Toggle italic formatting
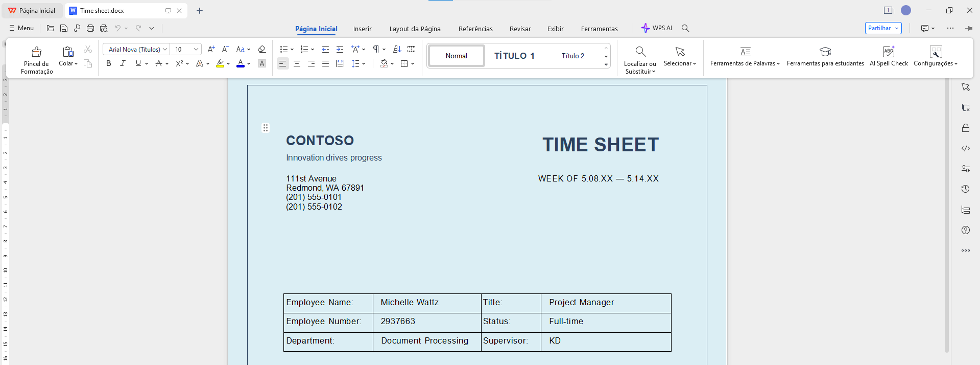Screen dimensions: 980x365 [123, 63]
